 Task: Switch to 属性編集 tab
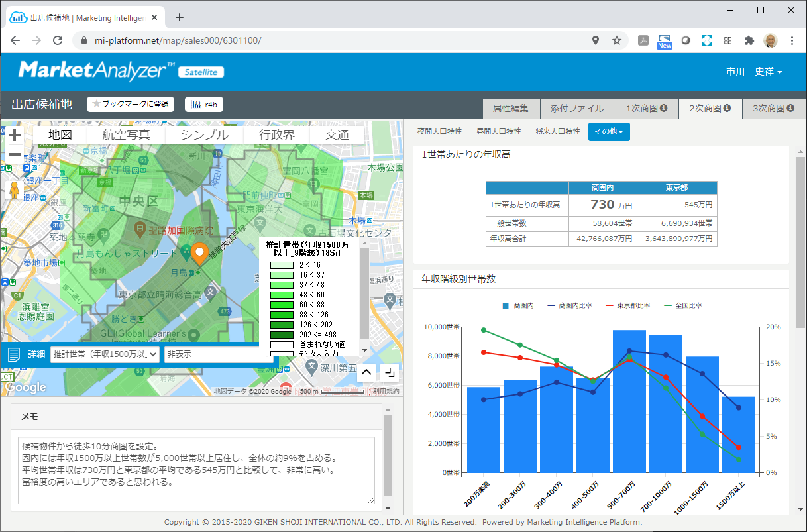[511, 108]
